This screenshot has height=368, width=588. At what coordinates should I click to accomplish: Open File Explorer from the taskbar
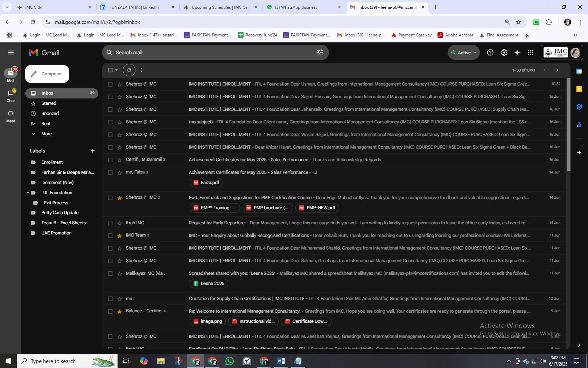coord(161,361)
